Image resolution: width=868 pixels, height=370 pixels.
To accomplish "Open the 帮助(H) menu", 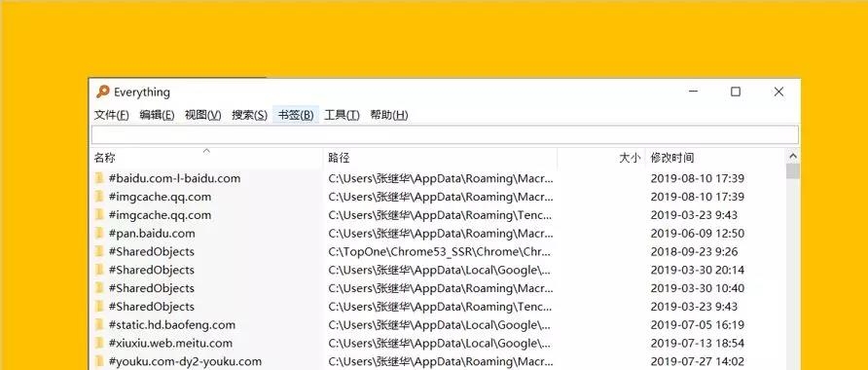I will point(389,115).
